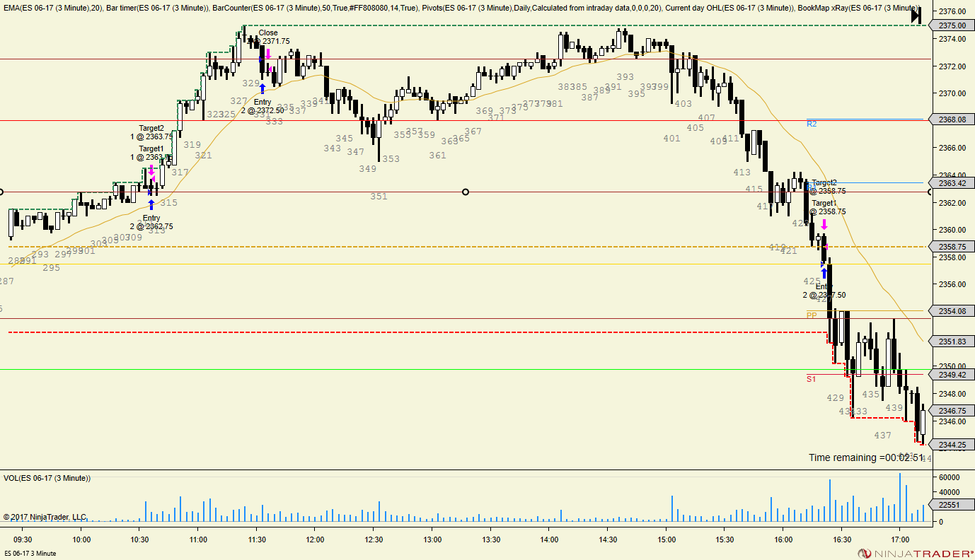Click the 2372.00 price axis label
The height and width of the screenshot is (560, 975).
pos(952,66)
